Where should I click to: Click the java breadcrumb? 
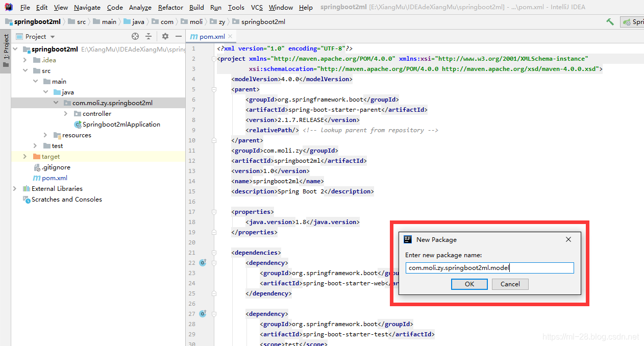(x=135, y=22)
